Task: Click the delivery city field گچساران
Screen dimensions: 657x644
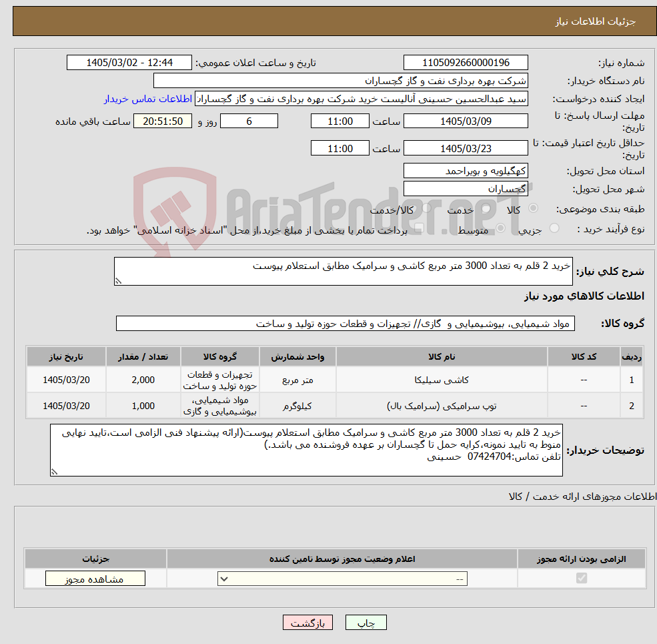Action: (466, 189)
